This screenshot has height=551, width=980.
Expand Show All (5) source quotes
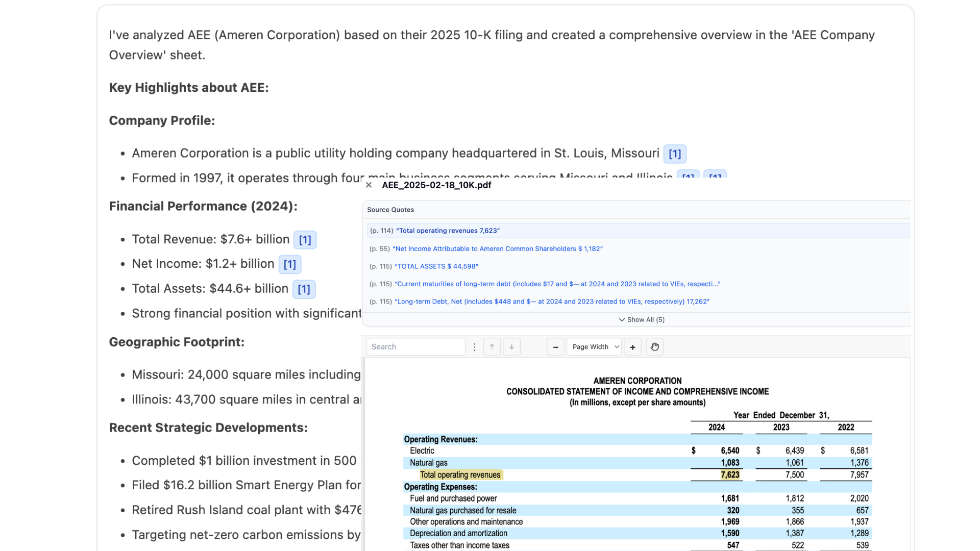(x=642, y=319)
